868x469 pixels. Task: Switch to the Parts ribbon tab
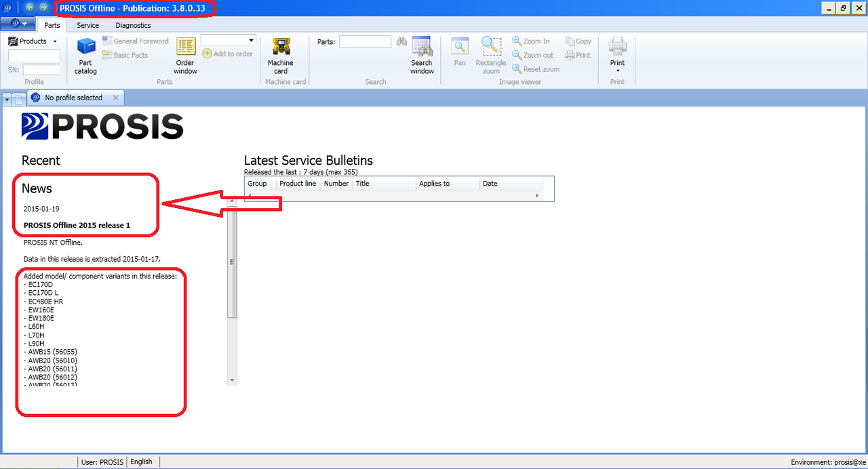[52, 25]
